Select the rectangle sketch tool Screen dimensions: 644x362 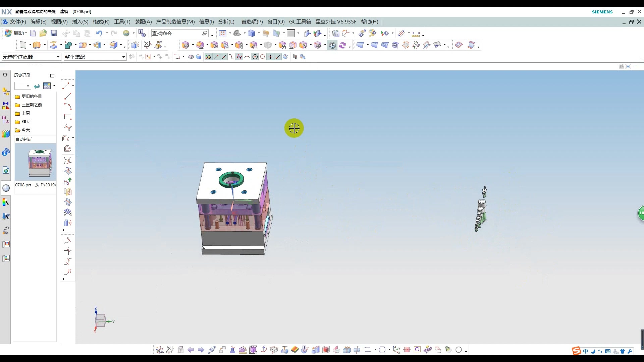(x=68, y=117)
